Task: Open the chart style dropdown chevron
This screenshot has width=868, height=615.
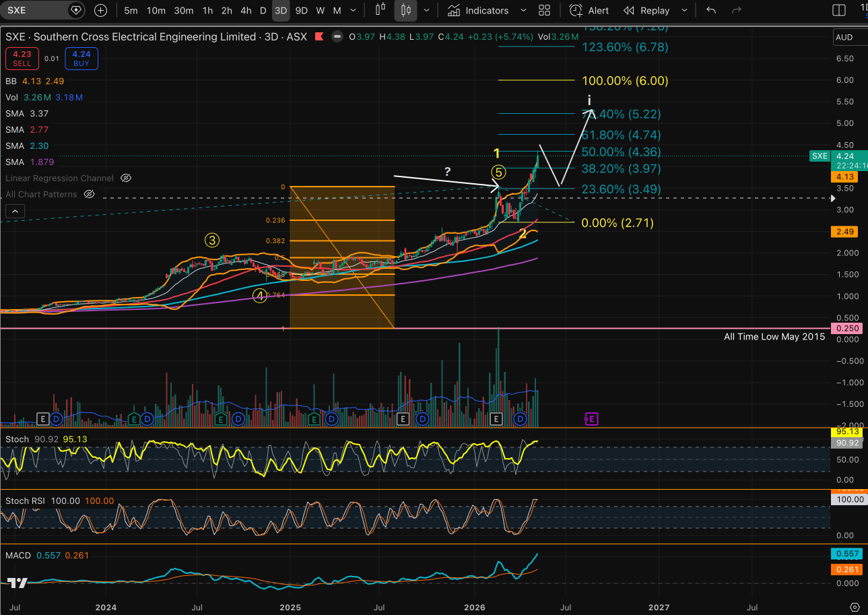Action: (x=426, y=10)
